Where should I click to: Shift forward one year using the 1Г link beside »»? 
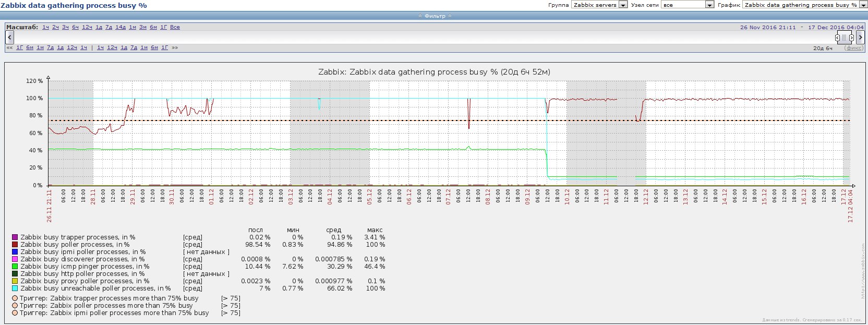click(164, 47)
